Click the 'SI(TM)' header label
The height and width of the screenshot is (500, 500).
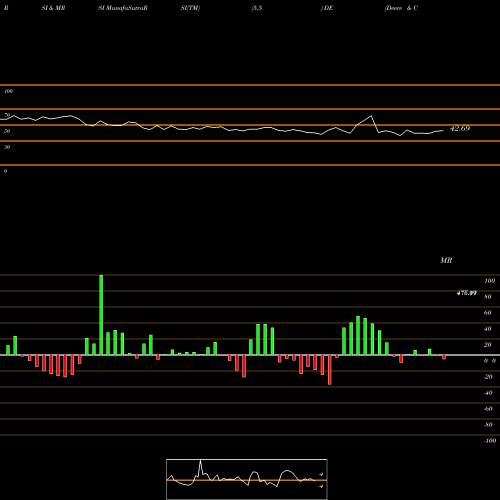coord(190,8)
